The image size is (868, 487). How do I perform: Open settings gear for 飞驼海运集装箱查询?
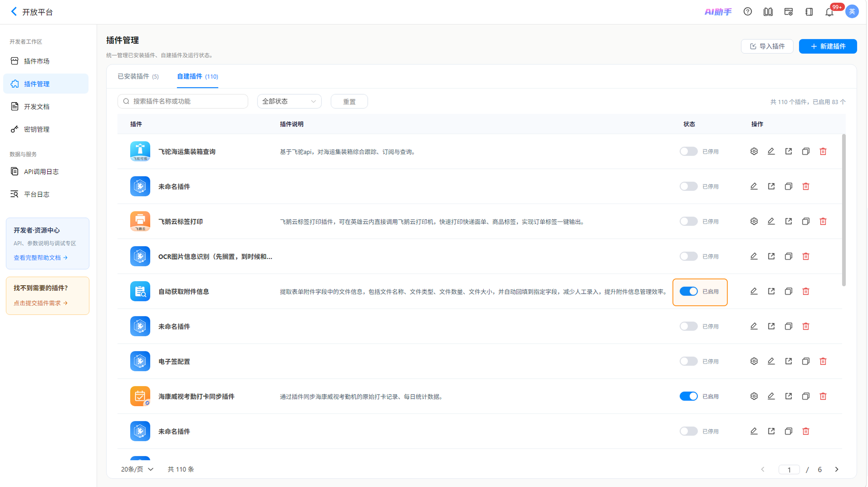[754, 152]
